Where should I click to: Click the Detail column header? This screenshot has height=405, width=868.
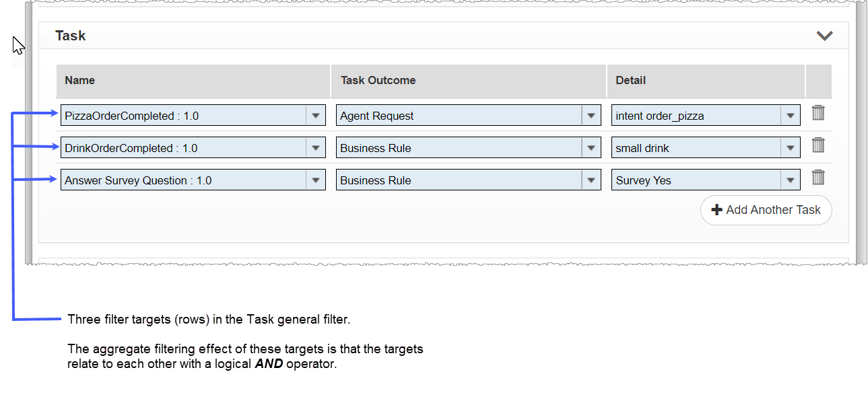[630, 81]
